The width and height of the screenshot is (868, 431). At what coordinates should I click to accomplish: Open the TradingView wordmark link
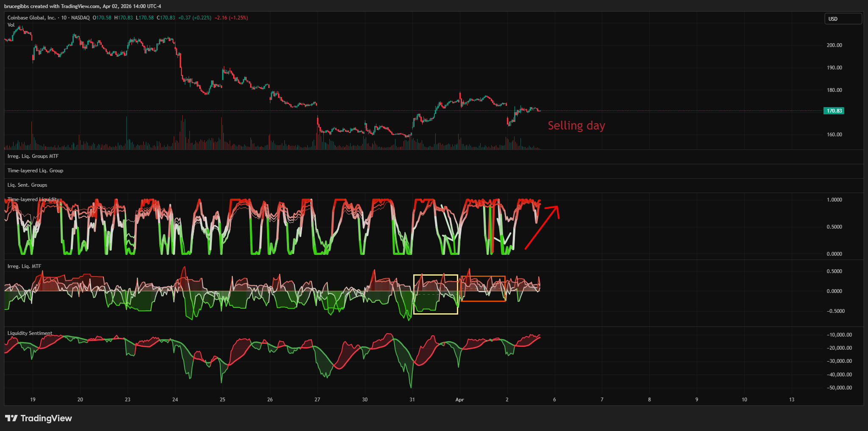pyautogui.click(x=46, y=418)
